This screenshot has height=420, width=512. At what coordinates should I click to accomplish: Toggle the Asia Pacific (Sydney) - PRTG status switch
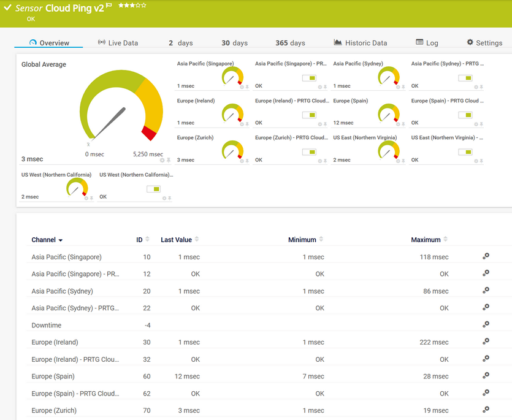click(465, 78)
